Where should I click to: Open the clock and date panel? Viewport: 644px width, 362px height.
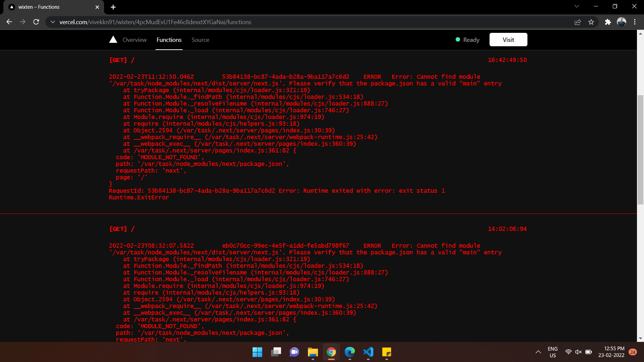[x=611, y=352]
